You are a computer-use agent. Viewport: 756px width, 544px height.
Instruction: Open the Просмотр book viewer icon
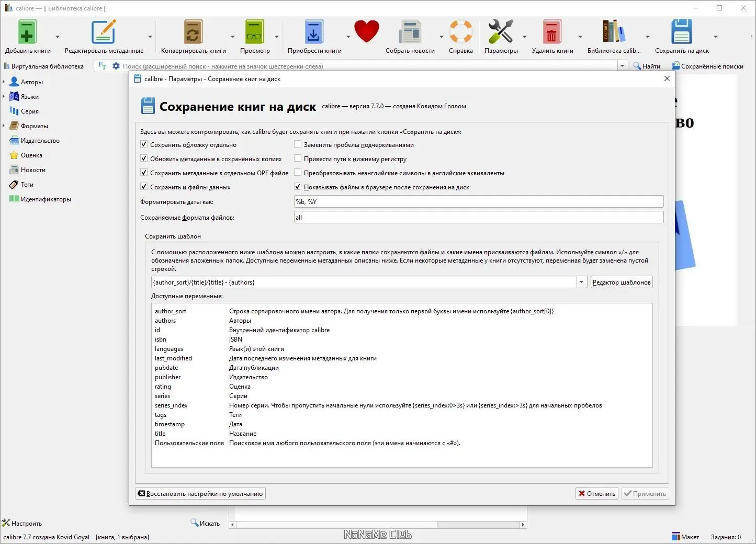point(255,32)
